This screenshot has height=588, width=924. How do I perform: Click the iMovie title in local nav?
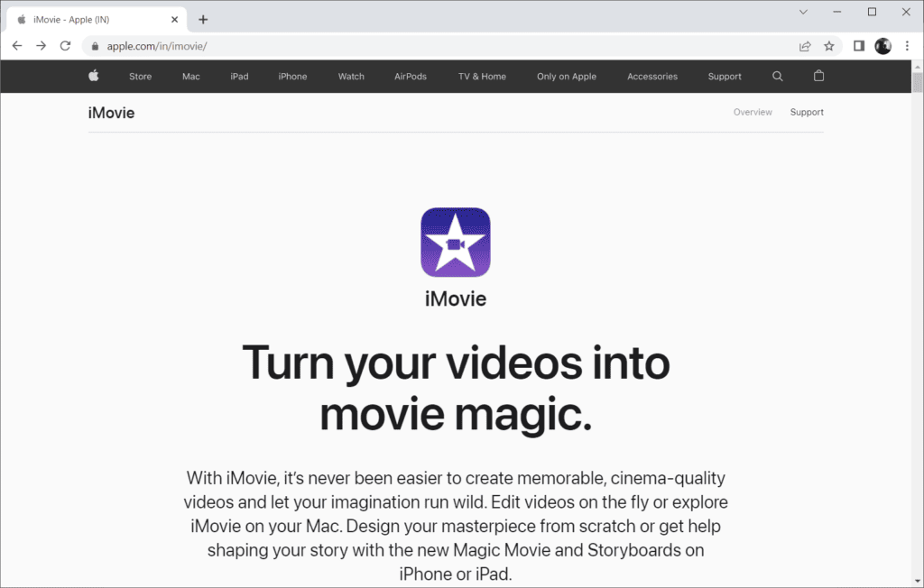tap(111, 113)
